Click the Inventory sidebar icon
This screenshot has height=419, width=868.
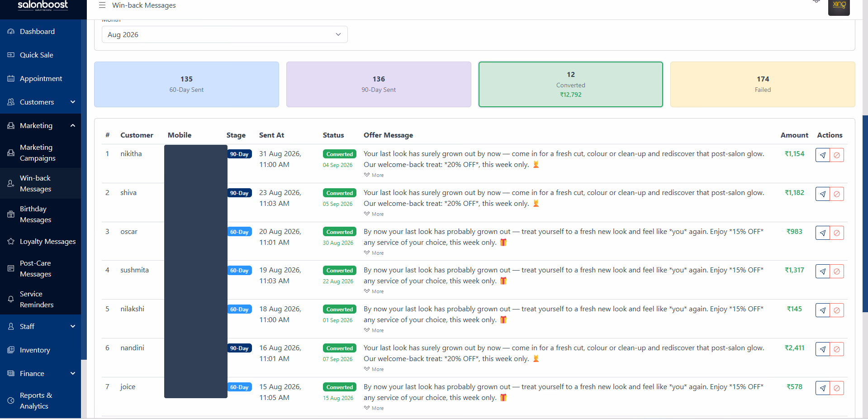pos(11,350)
